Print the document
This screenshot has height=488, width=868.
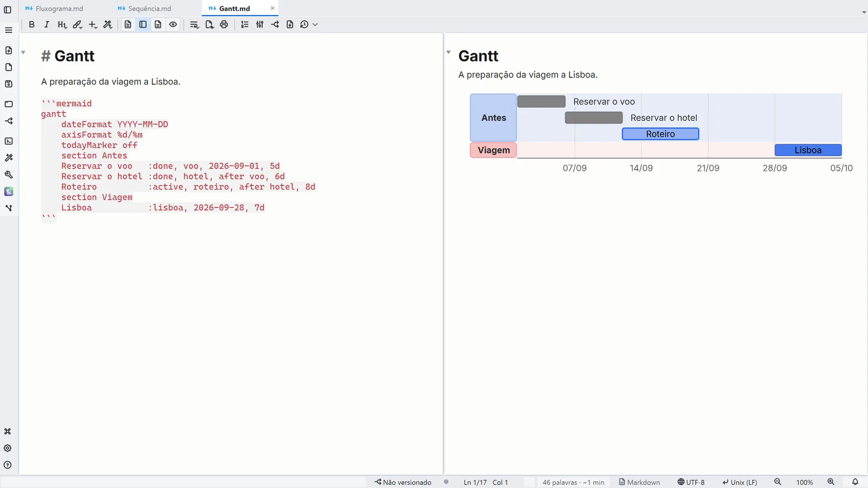tap(224, 24)
